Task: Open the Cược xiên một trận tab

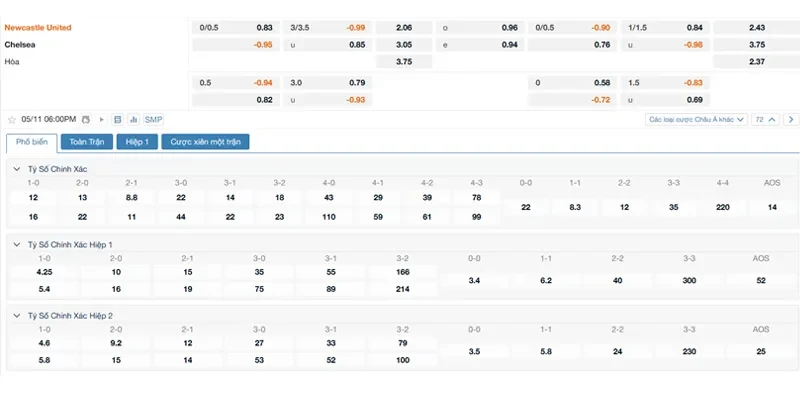Action: pos(205,142)
